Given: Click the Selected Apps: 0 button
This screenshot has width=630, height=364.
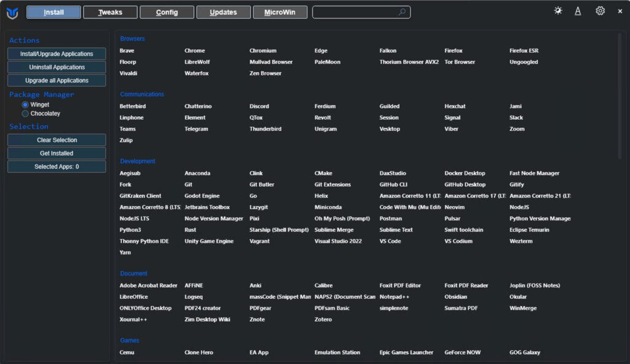Looking at the screenshot, I should pos(57,167).
